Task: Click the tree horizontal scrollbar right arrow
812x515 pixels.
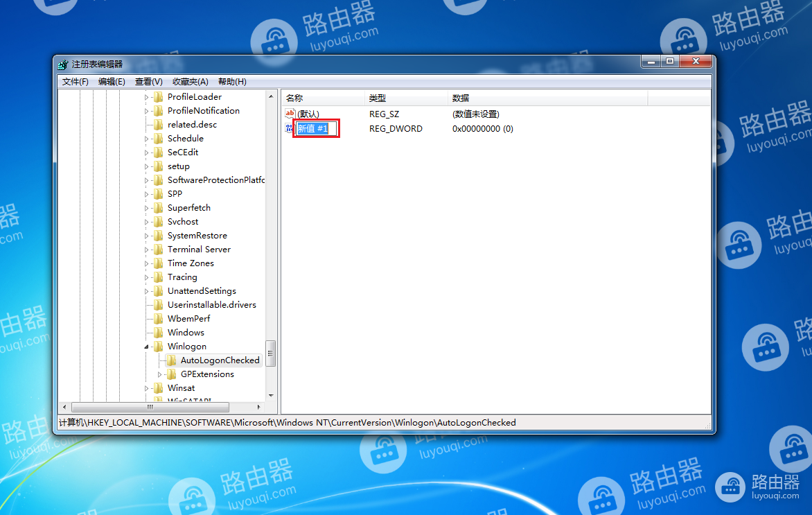Action: [x=258, y=408]
